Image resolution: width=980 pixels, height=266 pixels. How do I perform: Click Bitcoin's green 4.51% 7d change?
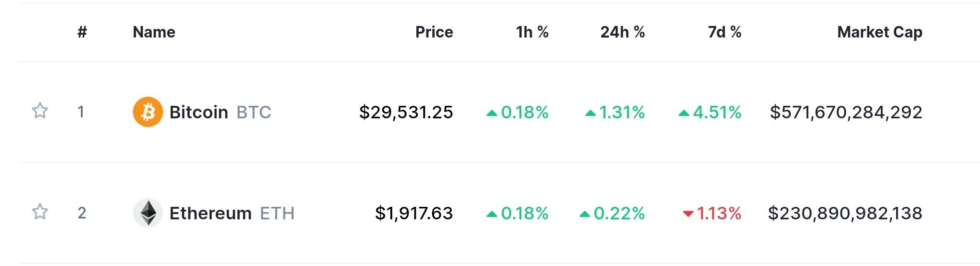pos(709,112)
